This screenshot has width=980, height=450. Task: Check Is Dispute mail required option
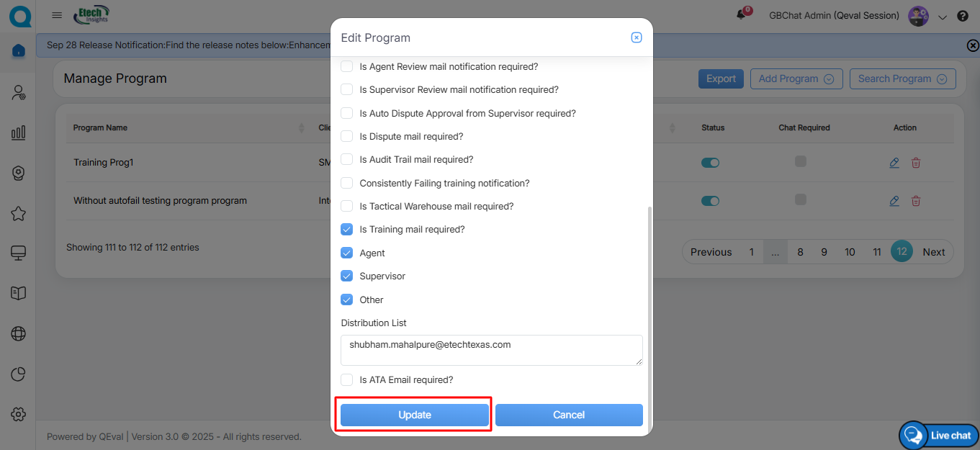coord(347,136)
